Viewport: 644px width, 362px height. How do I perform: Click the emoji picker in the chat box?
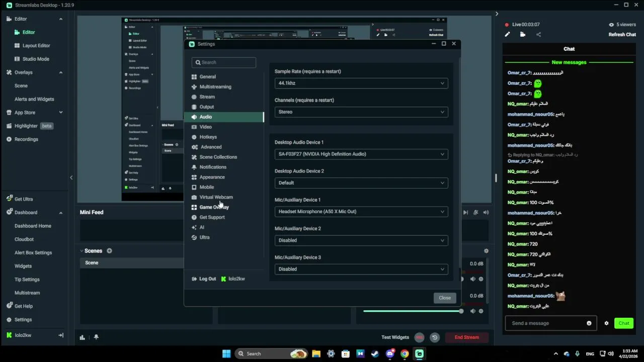click(589, 323)
